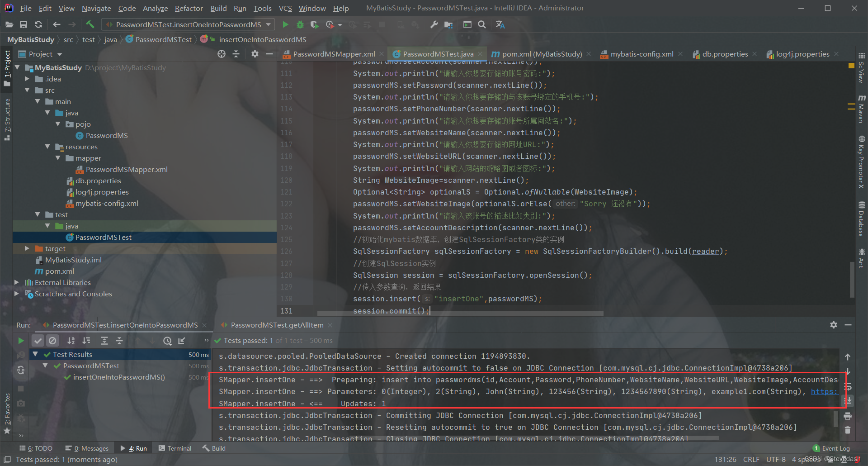Export test results icon
The width and height of the screenshot is (868, 466).
(x=182, y=341)
